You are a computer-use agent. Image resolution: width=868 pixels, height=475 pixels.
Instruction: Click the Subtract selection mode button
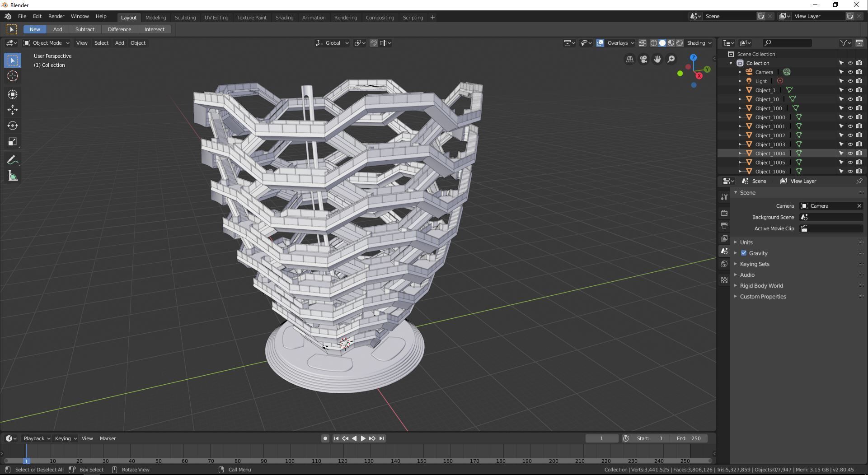pos(85,29)
